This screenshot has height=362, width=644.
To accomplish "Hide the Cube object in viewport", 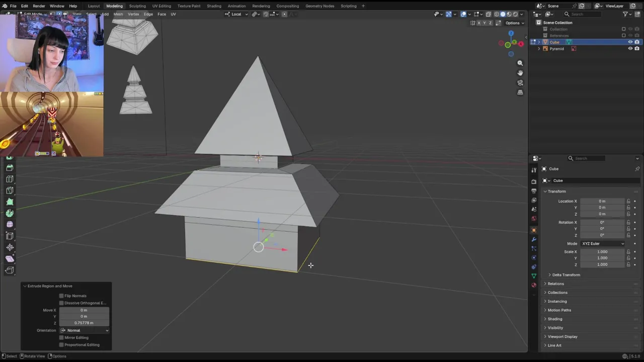I will 630,42.
